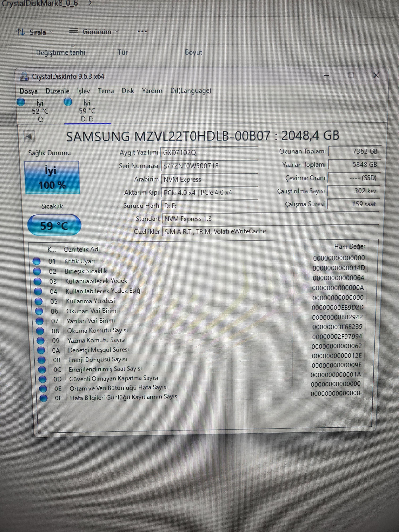The width and height of the screenshot is (399, 532).
Task: Click the Öznitelik Adı column header
Action: (x=82, y=249)
